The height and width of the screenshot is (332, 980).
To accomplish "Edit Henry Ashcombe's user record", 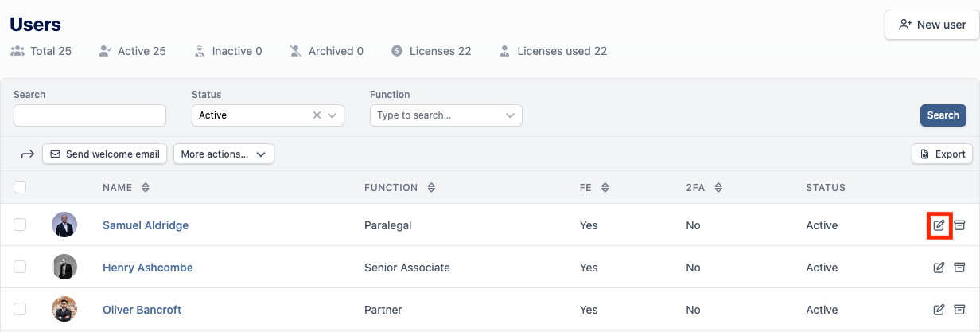I will pyautogui.click(x=939, y=268).
